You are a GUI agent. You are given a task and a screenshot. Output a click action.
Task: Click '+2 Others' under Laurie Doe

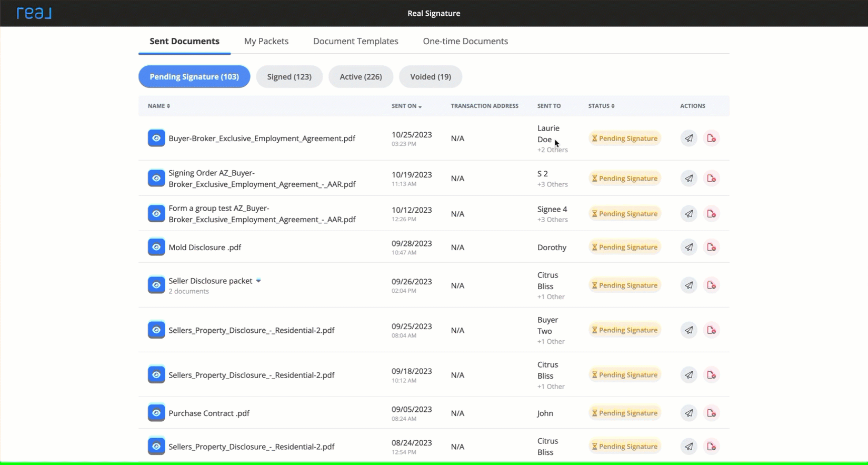coord(553,150)
